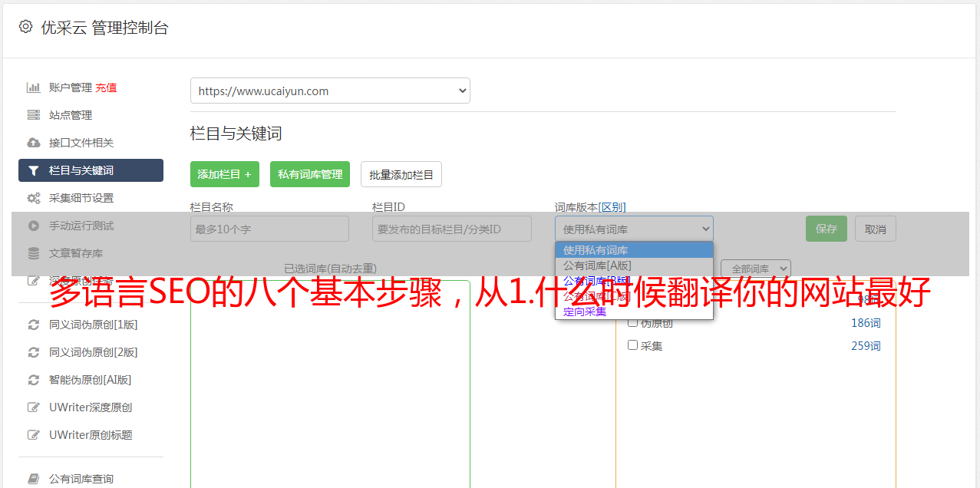Open 私有词库管理

click(310, 174)
